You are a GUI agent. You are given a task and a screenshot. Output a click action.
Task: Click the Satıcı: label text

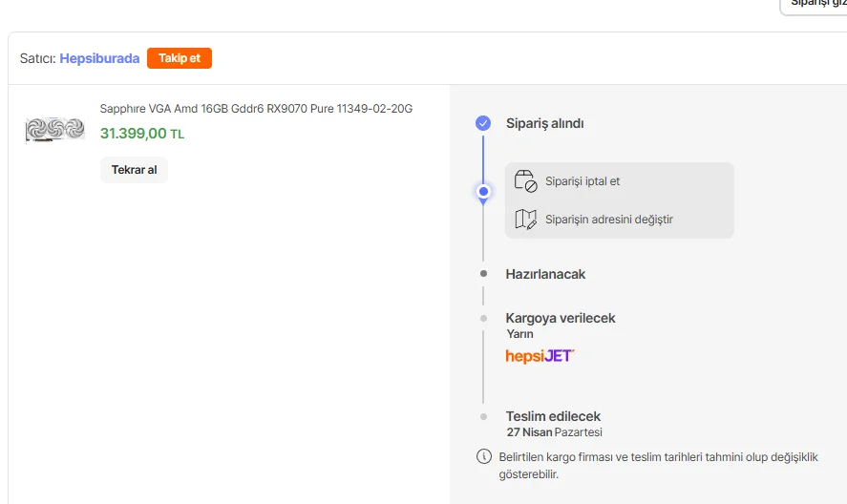[x=38, y=58]
